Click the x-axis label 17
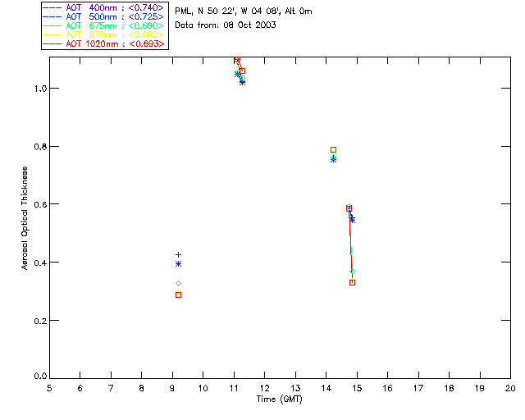 tap(418, 388)
